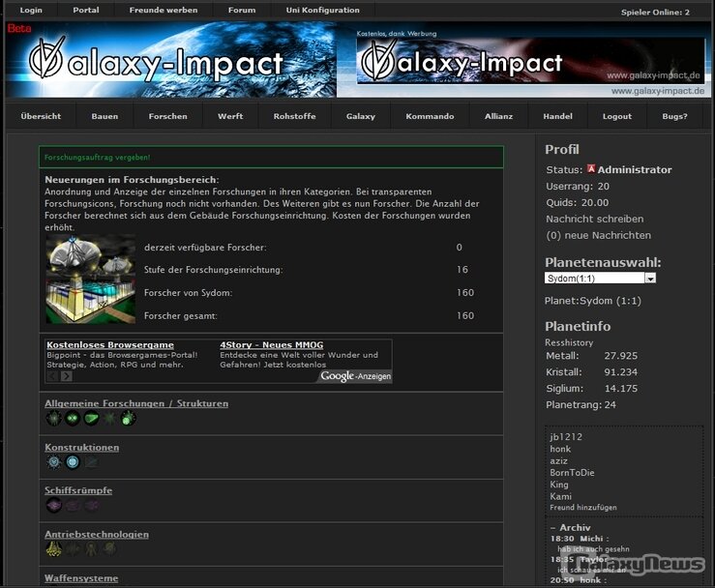This screenshot has height=588, width=715.
Task: Click the Resshistory link under Planetinfo
Action: click(x=569, y=342)
